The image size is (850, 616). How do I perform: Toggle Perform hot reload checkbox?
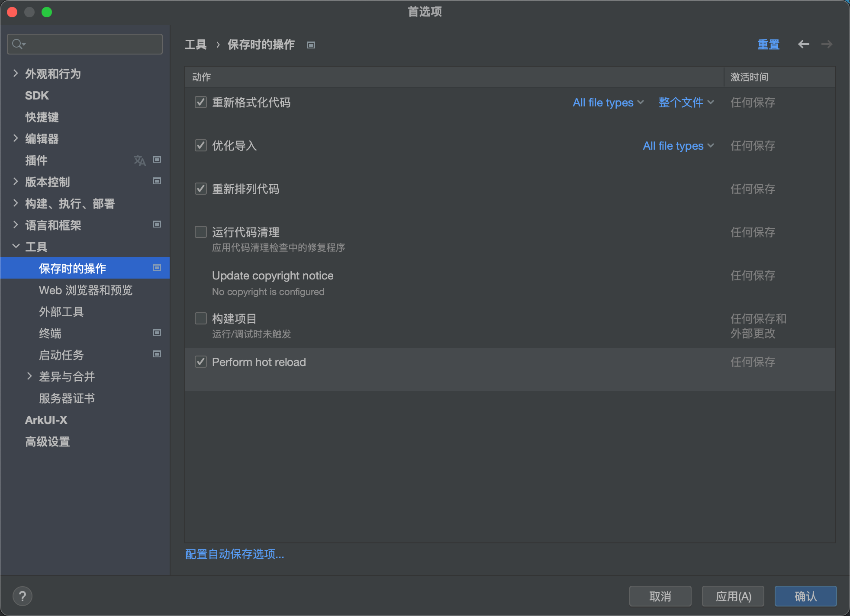[x=201, y=362]
